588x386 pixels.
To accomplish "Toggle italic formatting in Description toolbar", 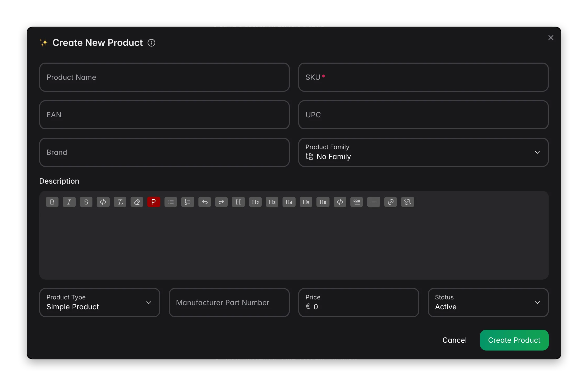I will point(69,202).
